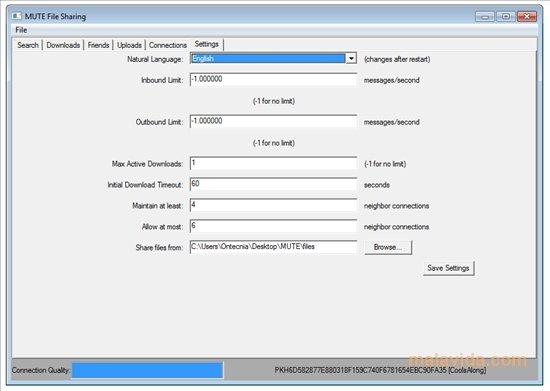Click '(-1 for no limit)' under Inbound Limit

point(274,101)
